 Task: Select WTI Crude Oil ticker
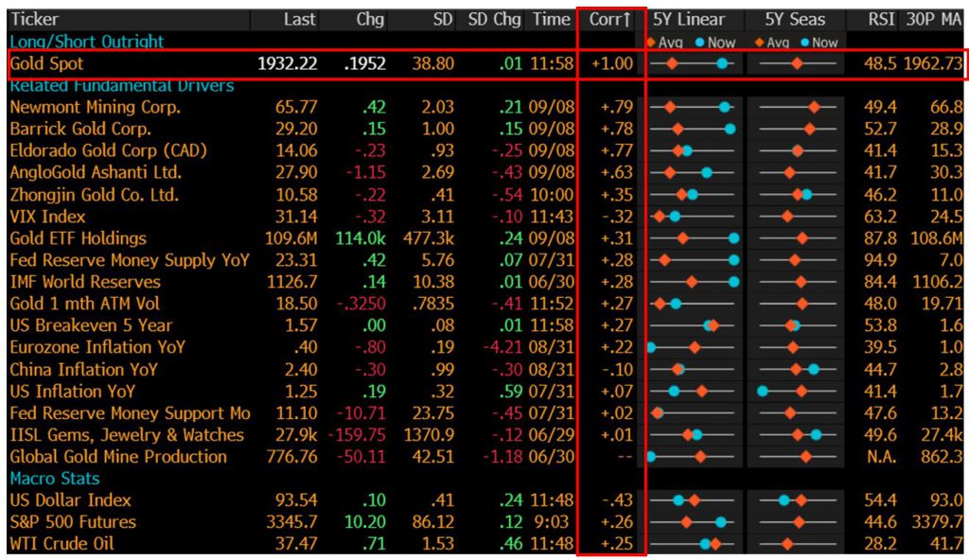pos(62,543)
